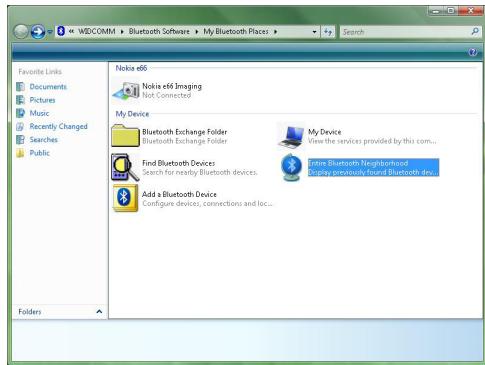The width and height of the screenshot is (485, 365).
Task: Close the My Bluetooth Places window
Action: (x=470, y=11)
